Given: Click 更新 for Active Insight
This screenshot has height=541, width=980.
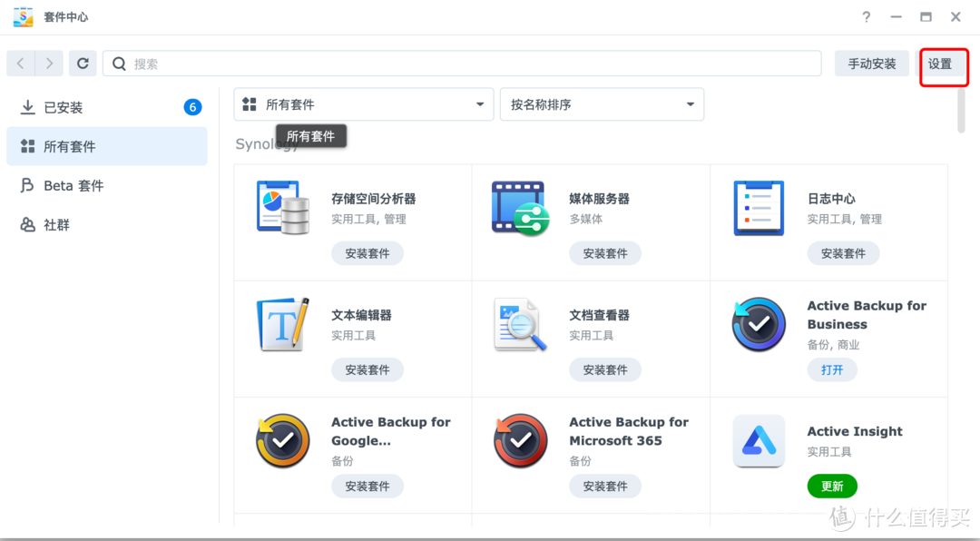Looking at the screenshot, I should pyautogui.click(x=832, y=486).
